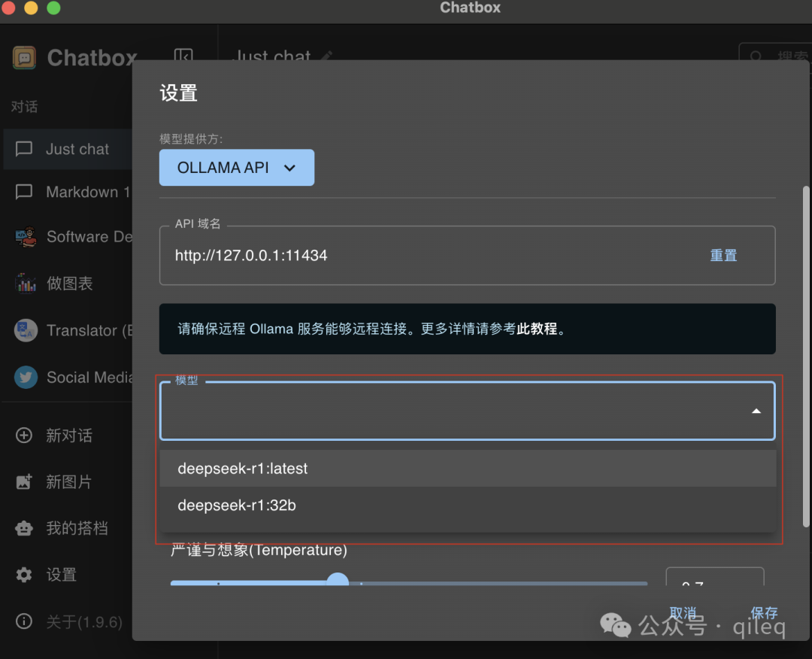Open 我的搭档 from sidebar
The width and height of the screenshot is (812, 659).
[x=68, y=528]
